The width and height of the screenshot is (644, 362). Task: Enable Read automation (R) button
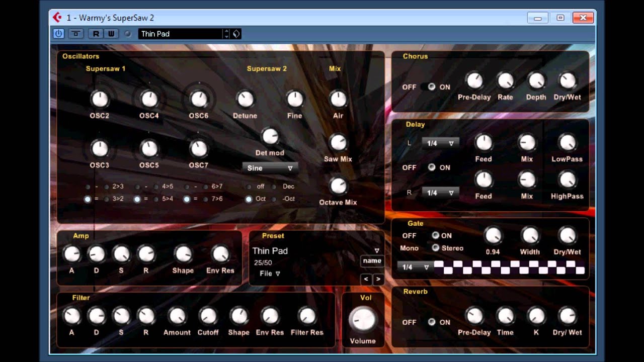95,34
